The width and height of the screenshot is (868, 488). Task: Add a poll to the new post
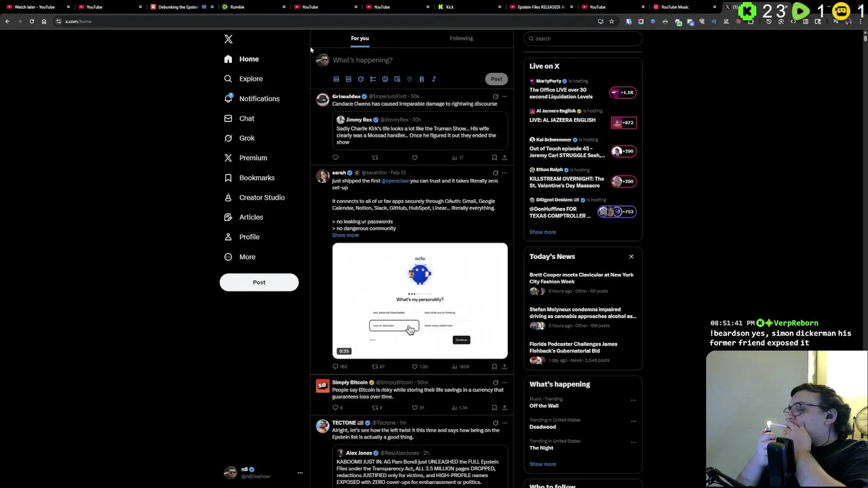pyautogui.click(x=373, y=79)
